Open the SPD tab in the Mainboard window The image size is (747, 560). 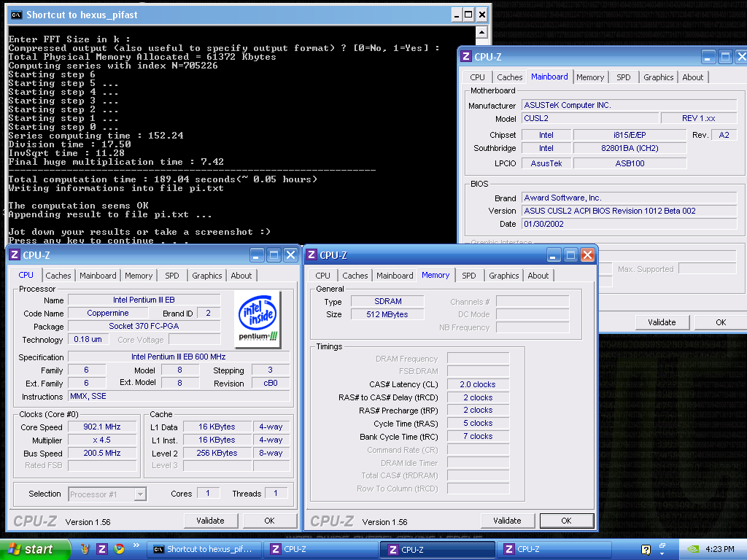(x=623, y=77)
